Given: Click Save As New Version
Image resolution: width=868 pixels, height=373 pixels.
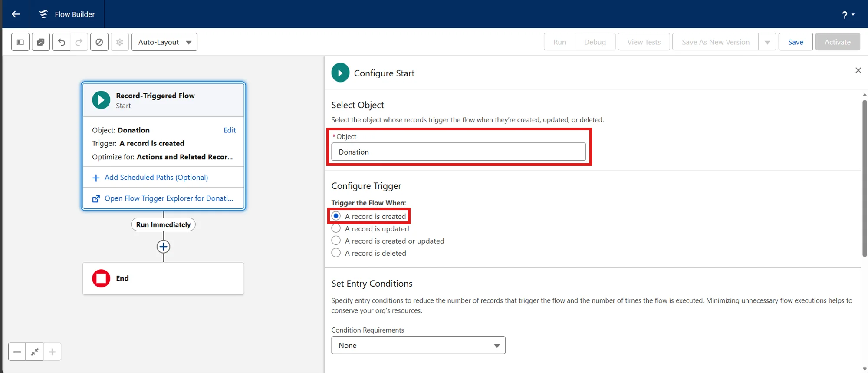Looking at the screenshot, I should click(x=715, y=42).
